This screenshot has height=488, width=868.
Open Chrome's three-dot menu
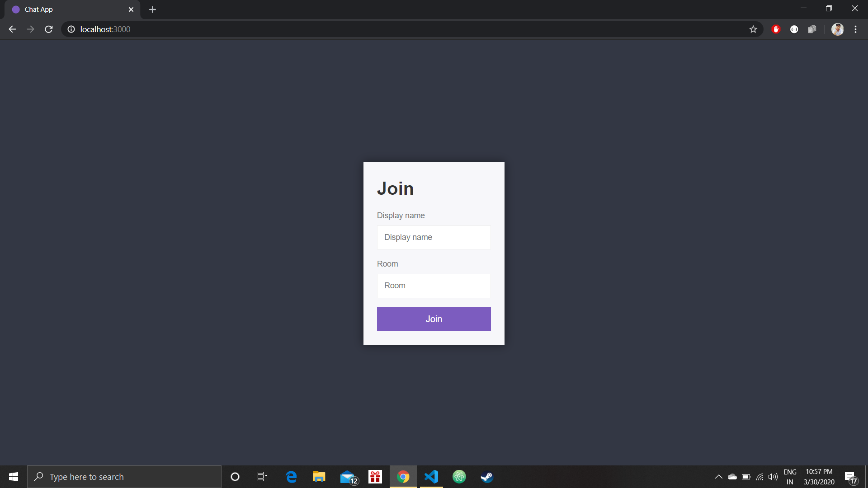[x=855, y=29]
